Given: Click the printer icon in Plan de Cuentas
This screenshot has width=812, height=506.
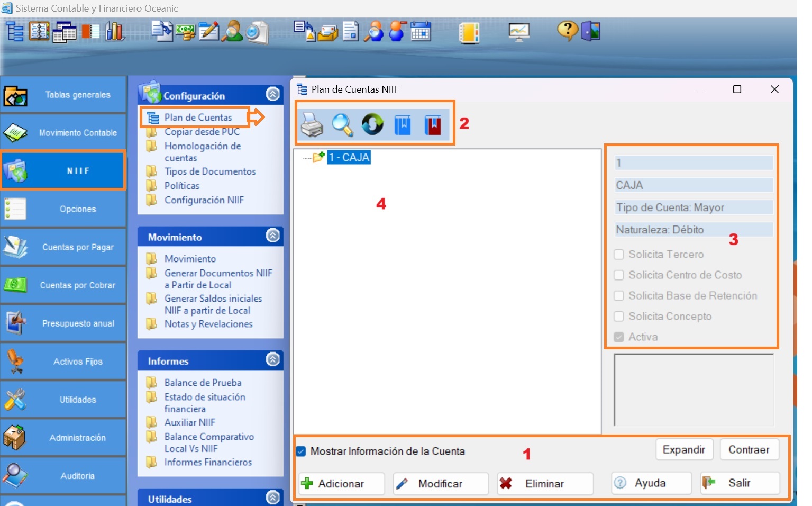Looking at the screenshot, I should 312,125.
